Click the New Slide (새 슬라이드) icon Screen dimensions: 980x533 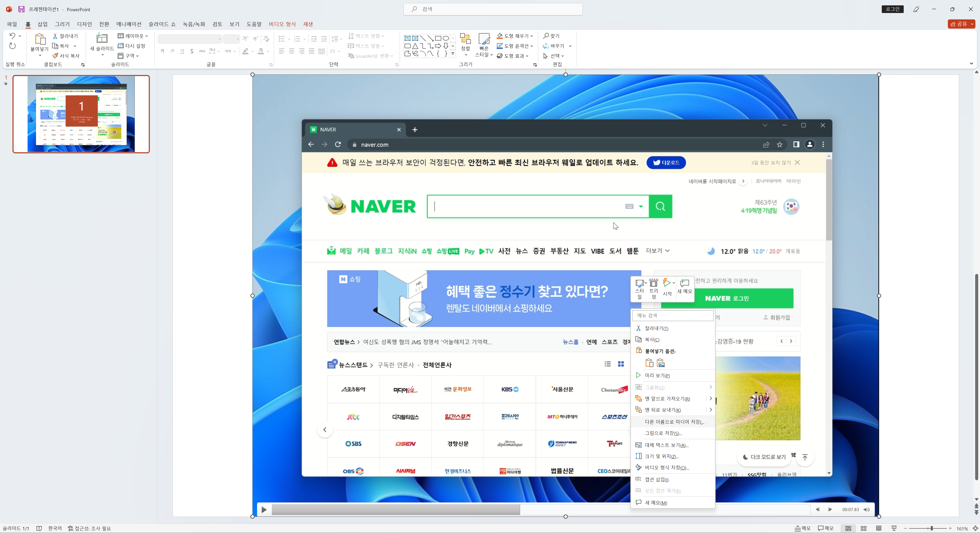(102, 39)
